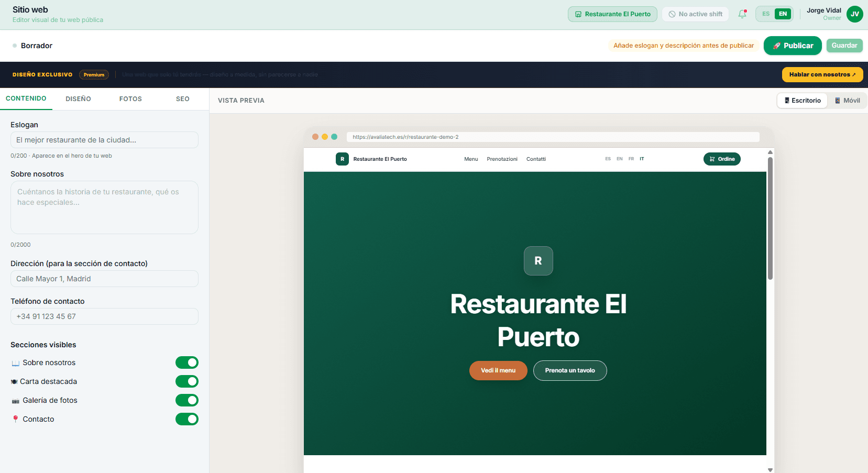
Task: Click the Secciones visibles heading
Action: [x=43, y=345]
